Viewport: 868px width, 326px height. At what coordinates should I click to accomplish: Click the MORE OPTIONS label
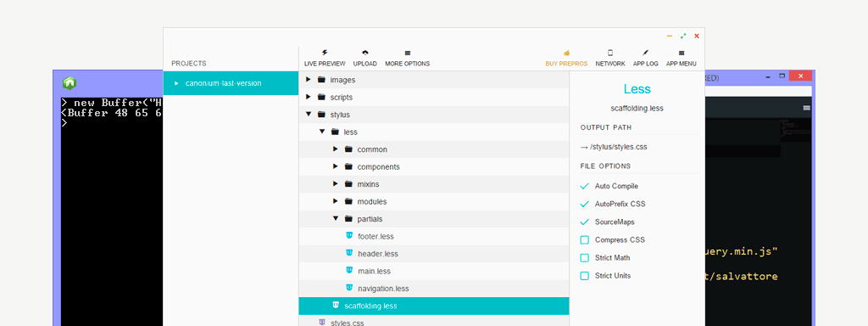(408, 64)
